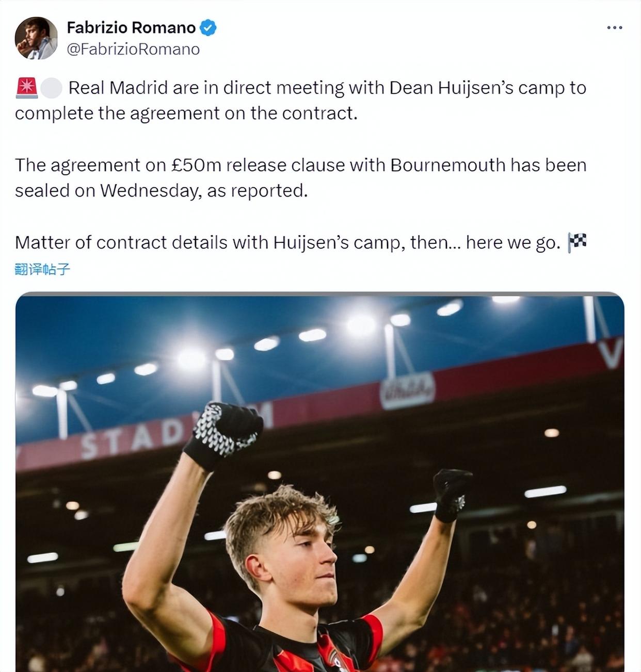
Task: Open the @FabrizioRomano handle
Action: click(133, 49)
